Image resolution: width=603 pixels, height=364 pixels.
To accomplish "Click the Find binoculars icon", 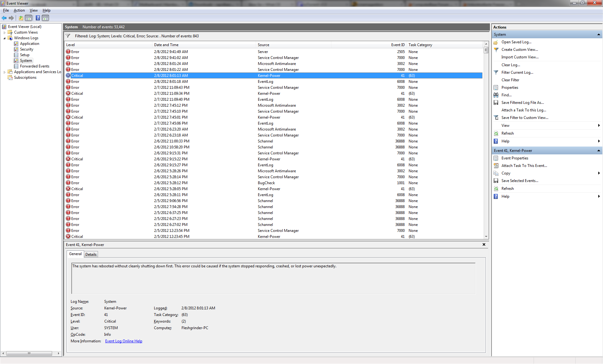I will [x=496, y=95].
